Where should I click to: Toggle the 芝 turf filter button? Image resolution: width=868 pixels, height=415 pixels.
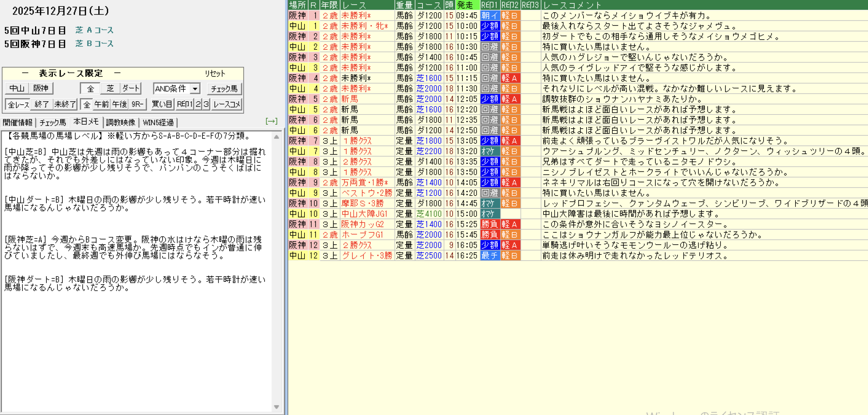pos(110,88)
